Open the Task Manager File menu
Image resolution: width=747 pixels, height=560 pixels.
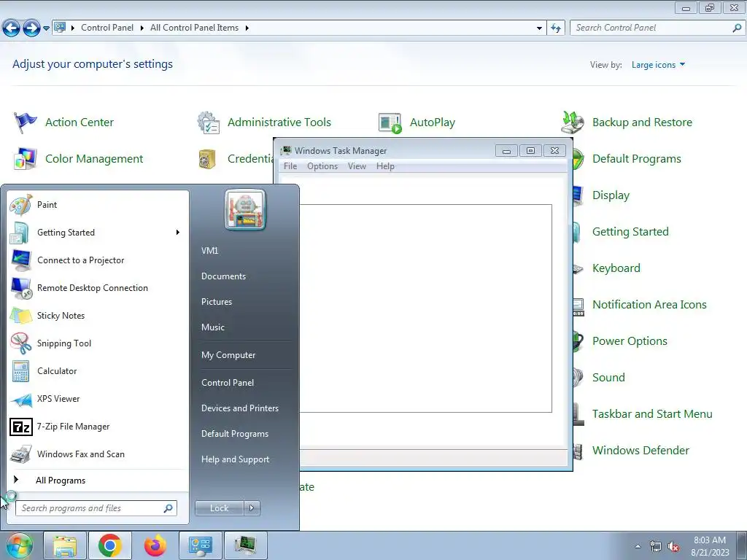click(x=290, y=166)
